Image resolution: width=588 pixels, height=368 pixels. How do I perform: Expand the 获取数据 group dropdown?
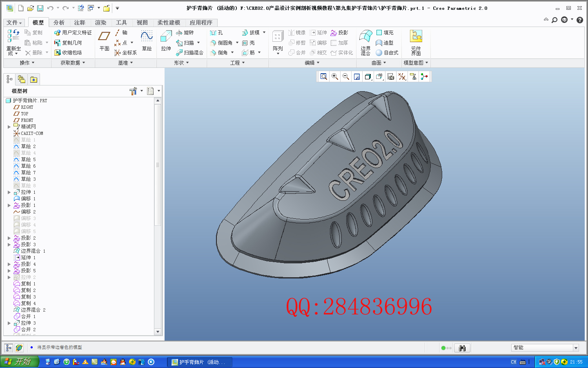(x=73, y=63)
